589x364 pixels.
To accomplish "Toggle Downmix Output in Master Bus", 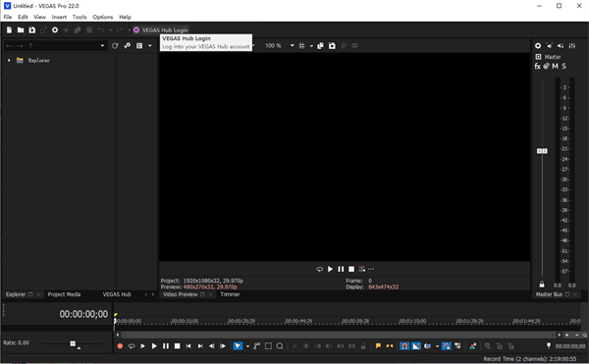I will pos(549,45).
